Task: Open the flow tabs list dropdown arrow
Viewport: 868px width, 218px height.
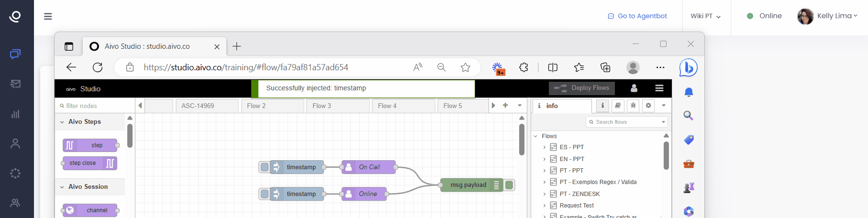Action: click(x=520, y=105)
